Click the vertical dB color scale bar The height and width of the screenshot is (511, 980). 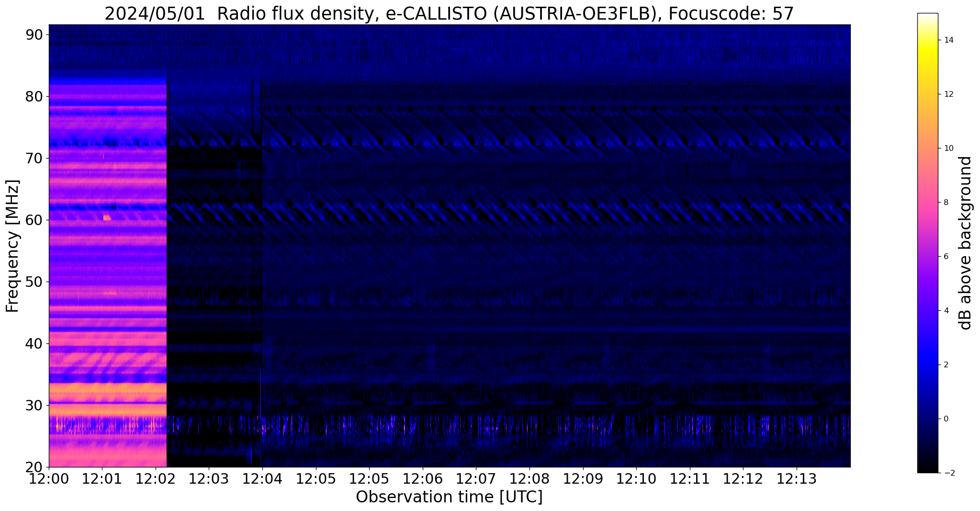click(927, 243)
